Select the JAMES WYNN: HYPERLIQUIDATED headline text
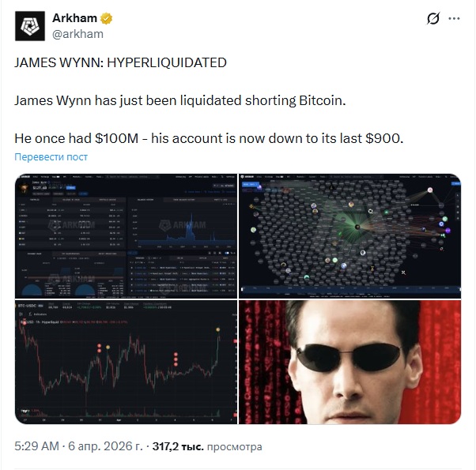This screenshot has height=470, width=476. click(x=120, y=62)
